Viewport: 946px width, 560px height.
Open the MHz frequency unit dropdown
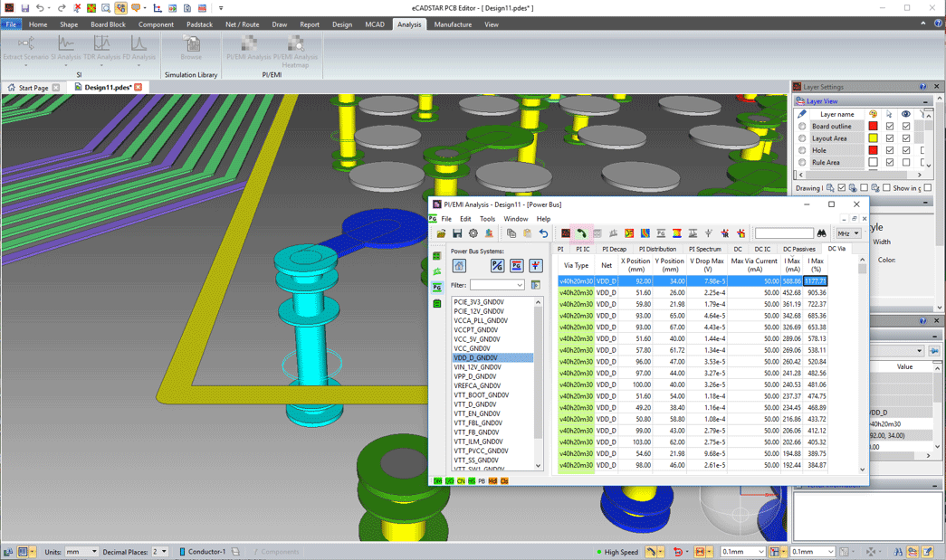pos(848,233)
